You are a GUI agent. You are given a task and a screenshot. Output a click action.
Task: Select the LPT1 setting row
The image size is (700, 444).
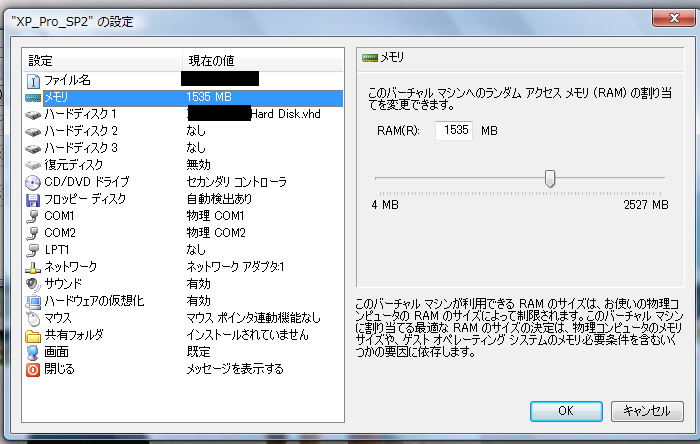click(58, 250)
